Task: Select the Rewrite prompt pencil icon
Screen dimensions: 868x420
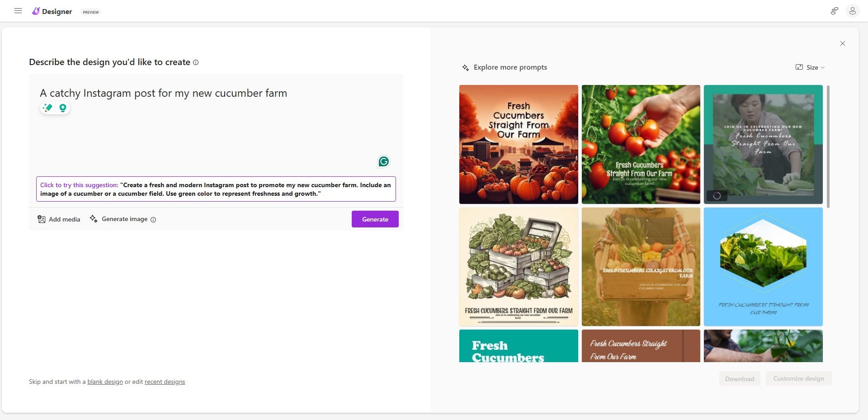Action: coord(47,108)
